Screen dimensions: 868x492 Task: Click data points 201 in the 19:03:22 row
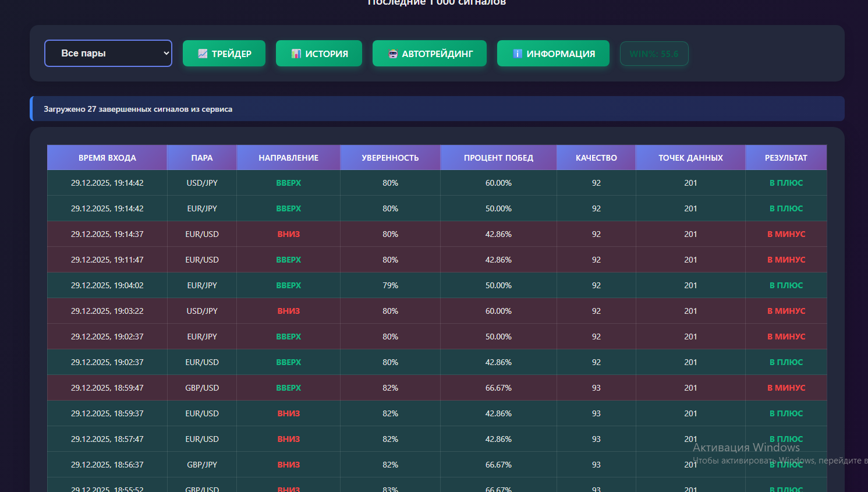[x=690, y=311]
